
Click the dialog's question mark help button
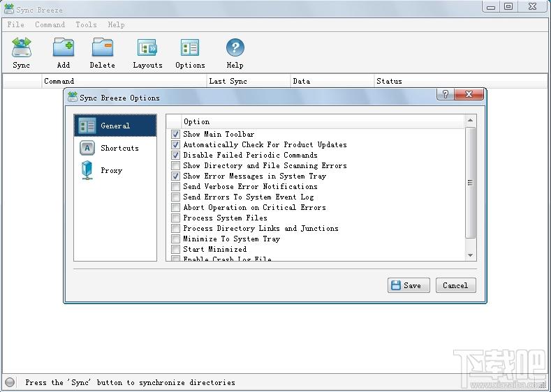coord(446,94)
